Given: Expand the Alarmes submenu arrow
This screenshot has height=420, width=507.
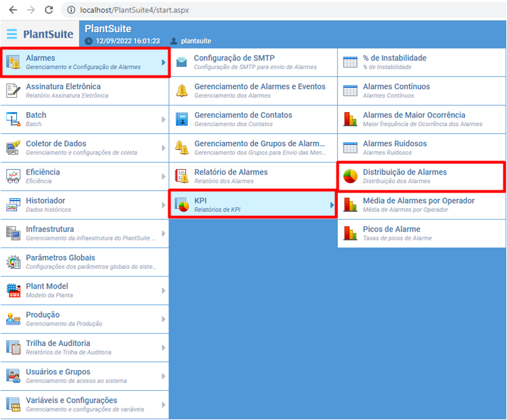Looking at the screenshot, I should tap(163, 63).
